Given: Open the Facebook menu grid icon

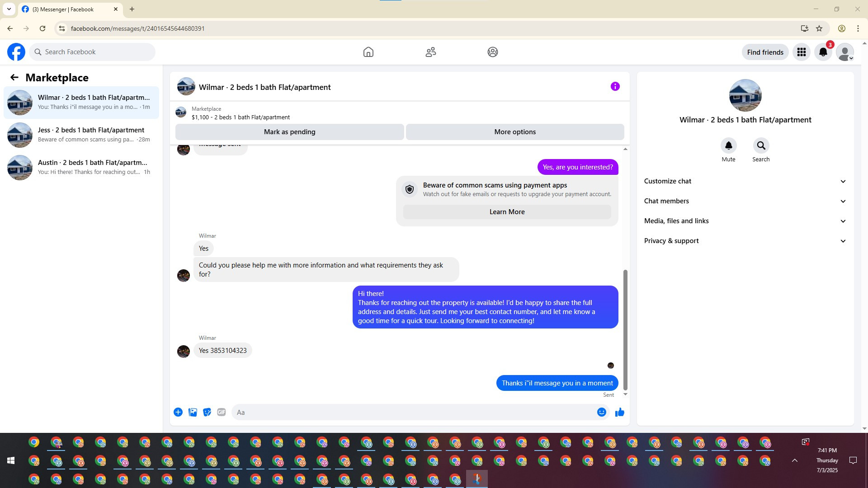Looking at the screenshot, I should point(801,52).
